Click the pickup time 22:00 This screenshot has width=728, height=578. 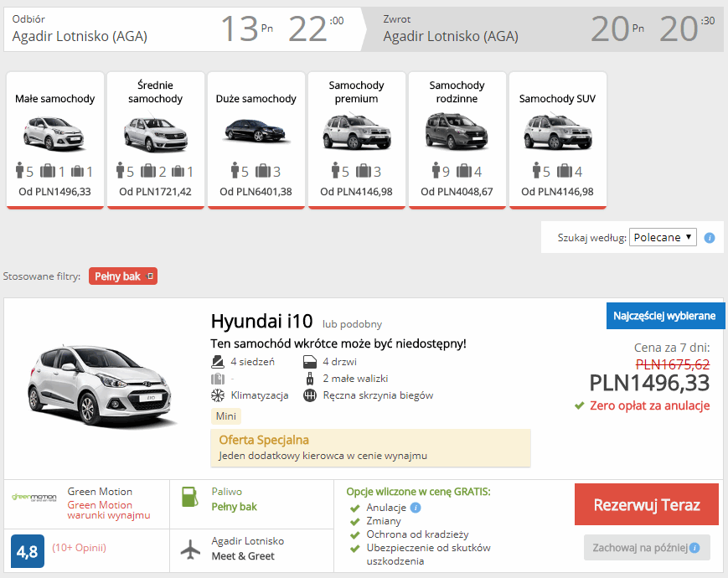point(316,28)
